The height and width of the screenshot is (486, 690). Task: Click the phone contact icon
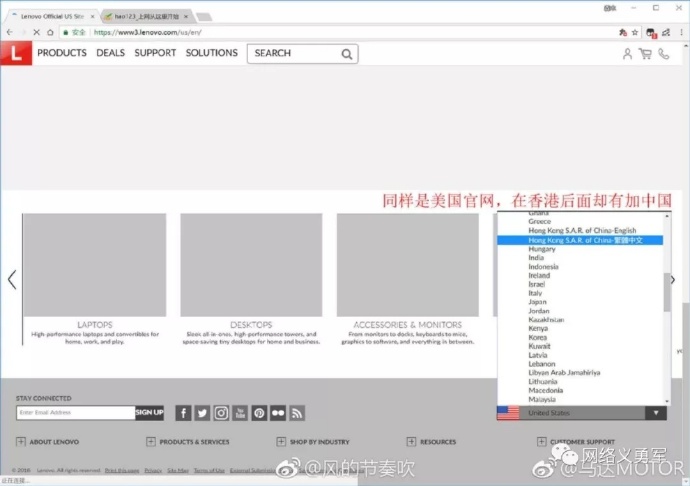(664, 54)
